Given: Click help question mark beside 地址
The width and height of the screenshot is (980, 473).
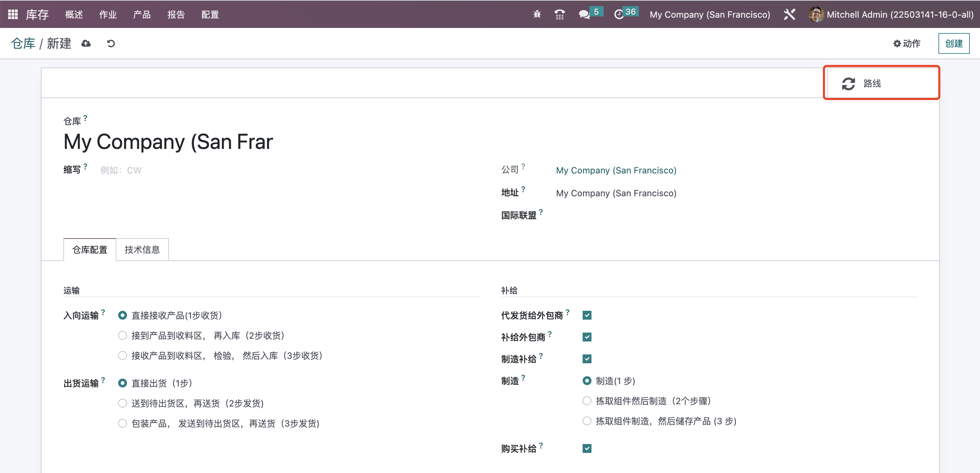Looking at the screenshot, I should tap(523, 189).
